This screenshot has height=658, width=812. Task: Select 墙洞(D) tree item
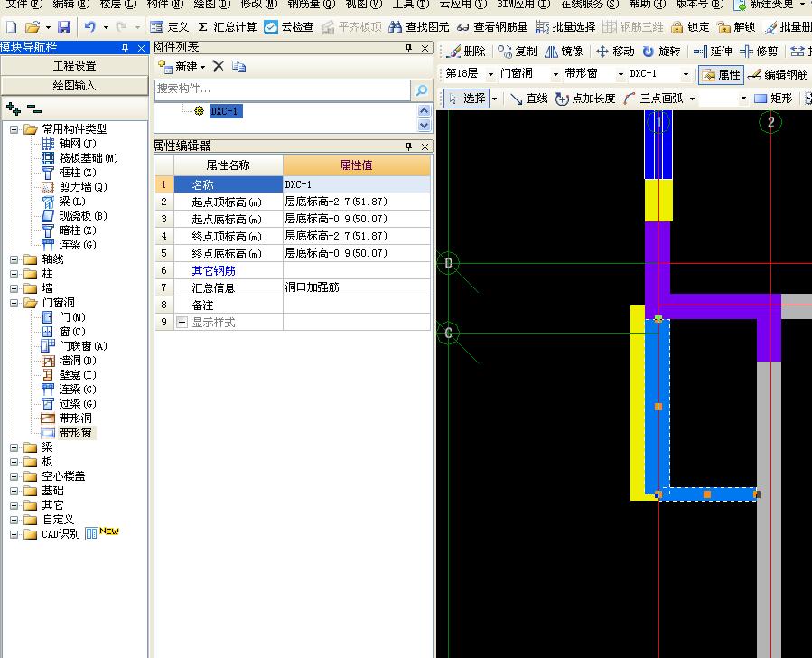[x=78, y=360]
